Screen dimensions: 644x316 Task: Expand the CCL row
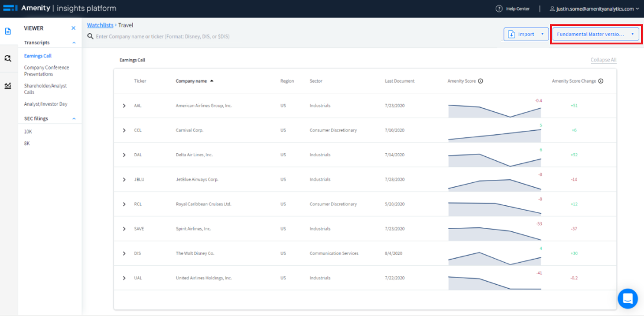click(124, 130)
